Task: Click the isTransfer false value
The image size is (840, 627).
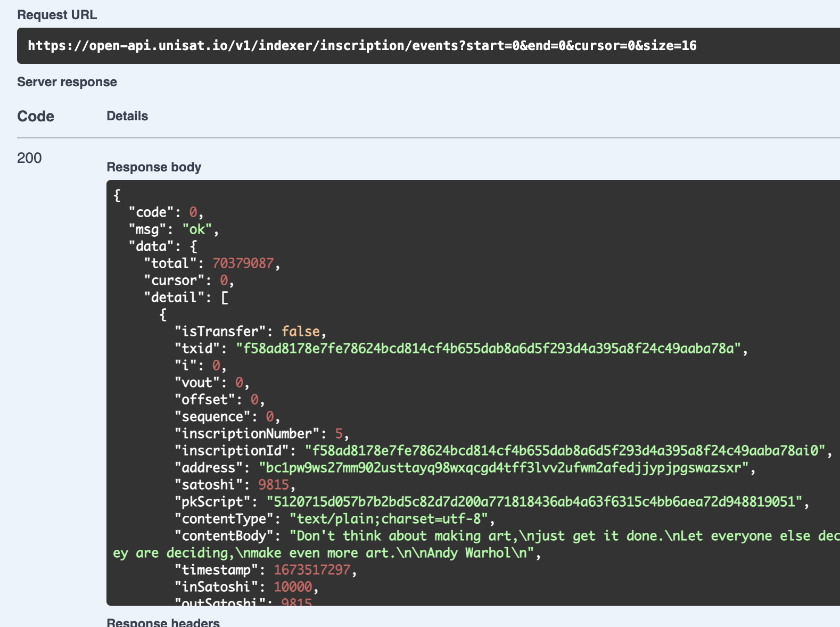Action: pos(300,332)
